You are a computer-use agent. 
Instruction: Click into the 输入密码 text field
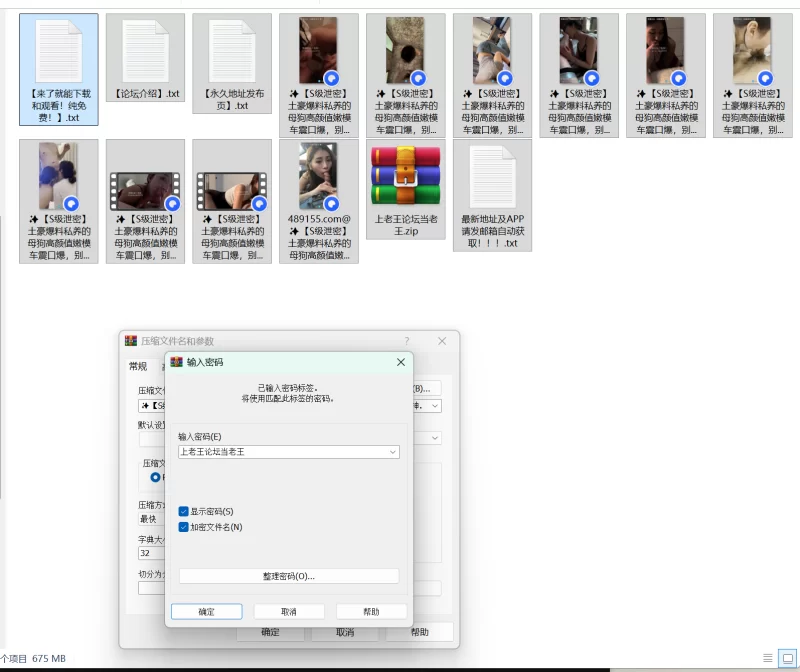[280, 452]
